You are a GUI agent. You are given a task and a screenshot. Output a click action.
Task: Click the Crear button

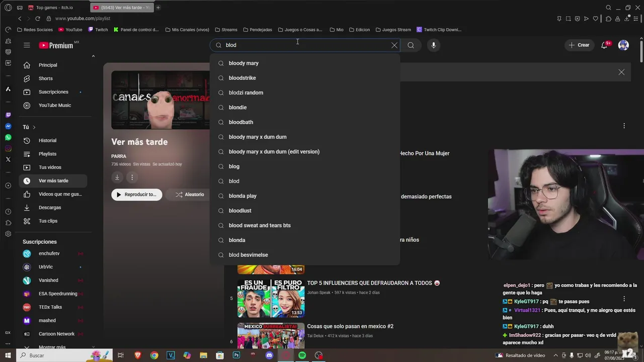579,45
